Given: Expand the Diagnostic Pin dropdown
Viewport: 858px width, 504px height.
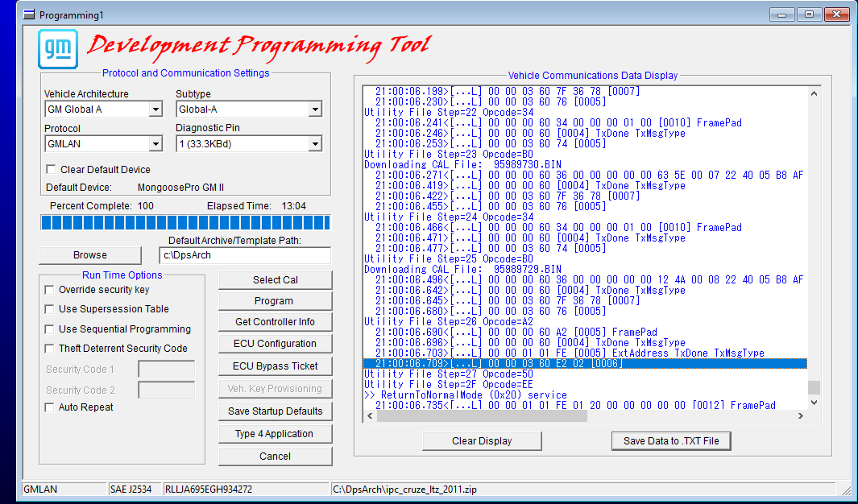Looking at the screenshot, I should point(315,144).
